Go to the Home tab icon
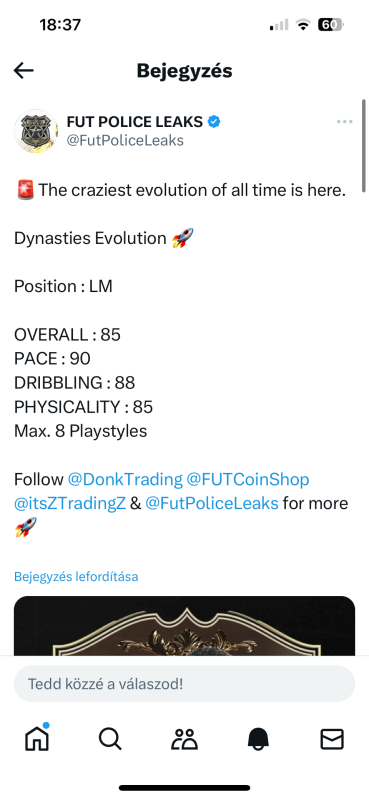The height and width of the screenshot is (800, 369). click(x=37, y=738)
